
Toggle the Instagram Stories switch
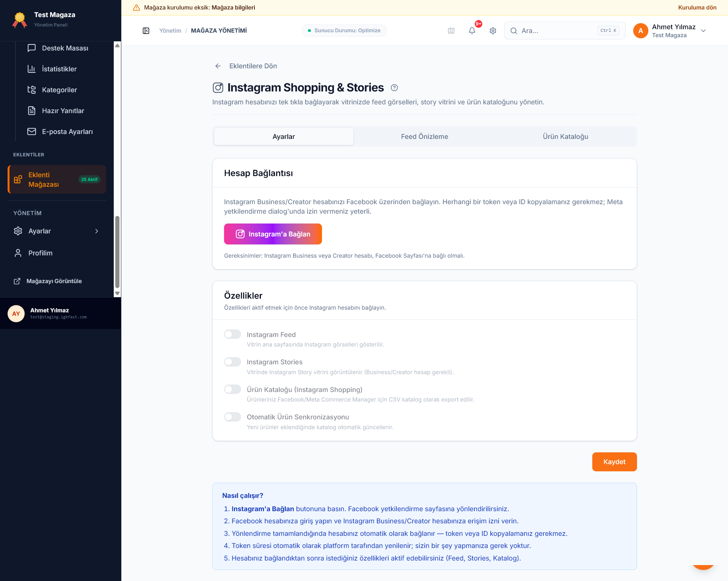coord(232,362)
